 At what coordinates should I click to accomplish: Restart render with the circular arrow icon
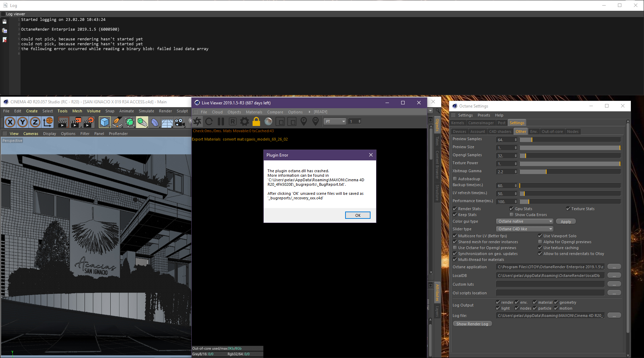[x=209, y=121]
